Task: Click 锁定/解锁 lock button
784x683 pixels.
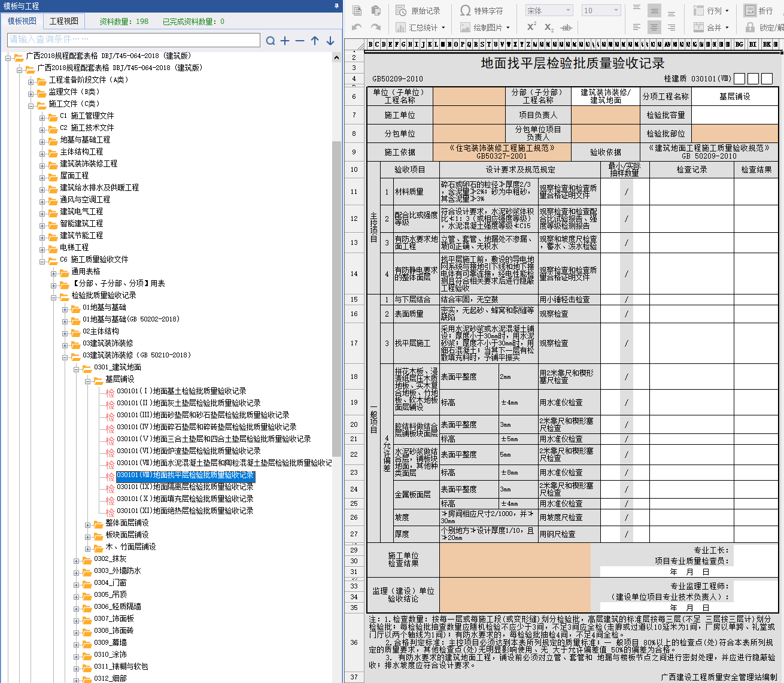Action: (x=764, y=27)
